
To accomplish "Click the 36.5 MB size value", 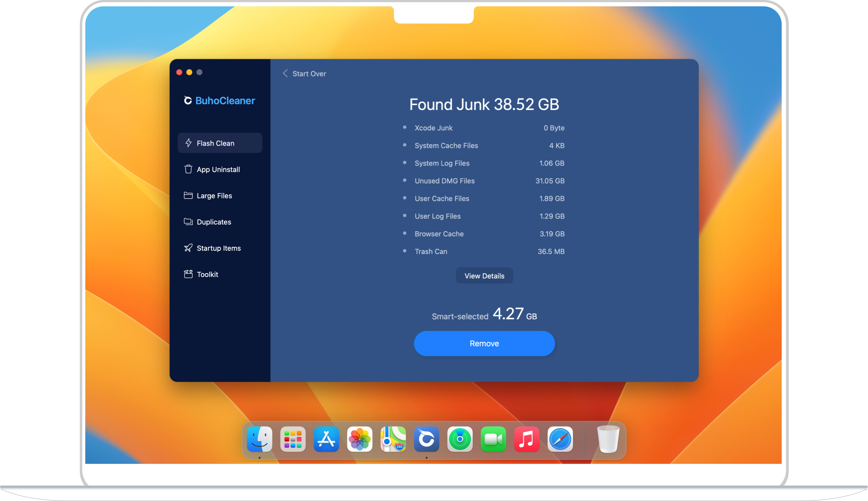I will click(x=551, y=251).
